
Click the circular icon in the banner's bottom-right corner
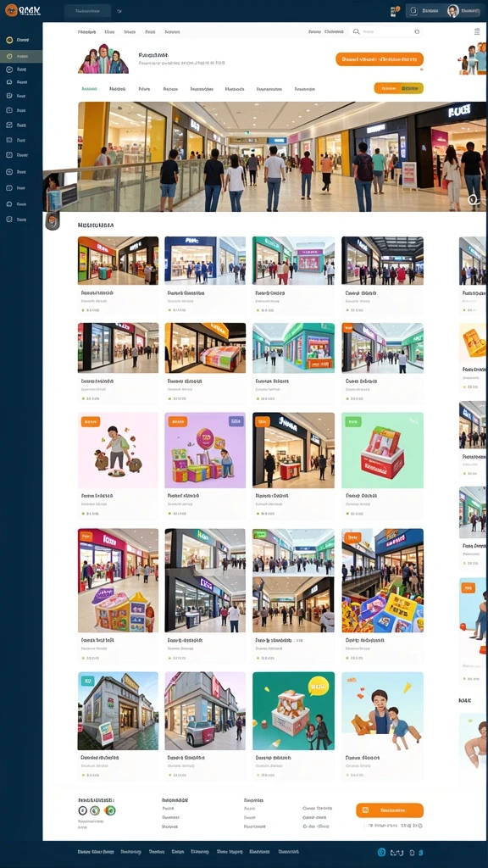coord(473,200)
